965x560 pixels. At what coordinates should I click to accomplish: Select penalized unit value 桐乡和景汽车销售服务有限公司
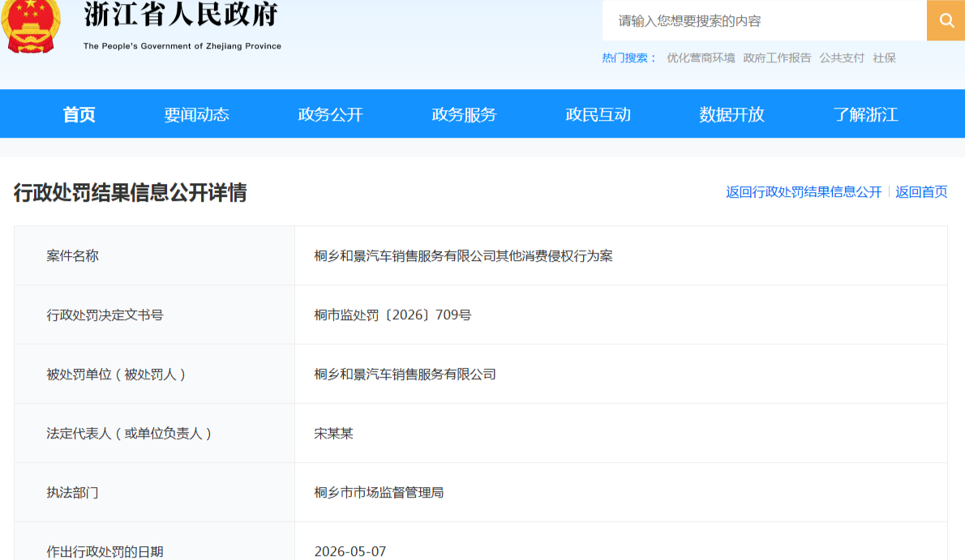405,374
